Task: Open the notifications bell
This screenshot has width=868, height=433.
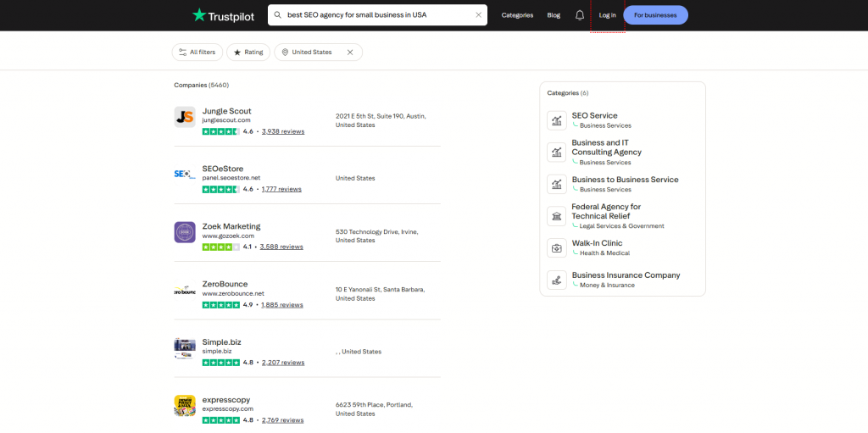Action: pos(580,15)
